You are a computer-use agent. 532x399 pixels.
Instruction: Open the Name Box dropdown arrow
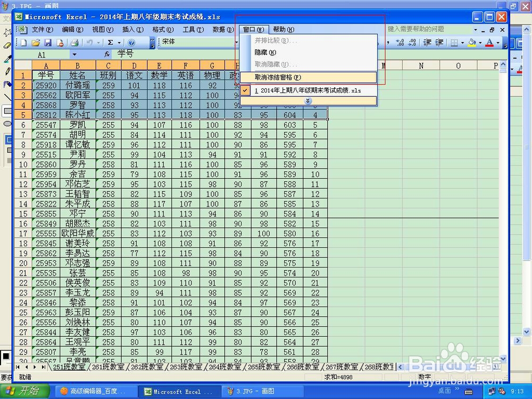coord(74,55)
